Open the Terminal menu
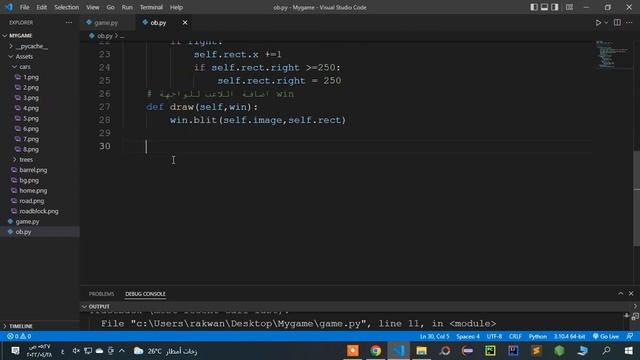 151,7
